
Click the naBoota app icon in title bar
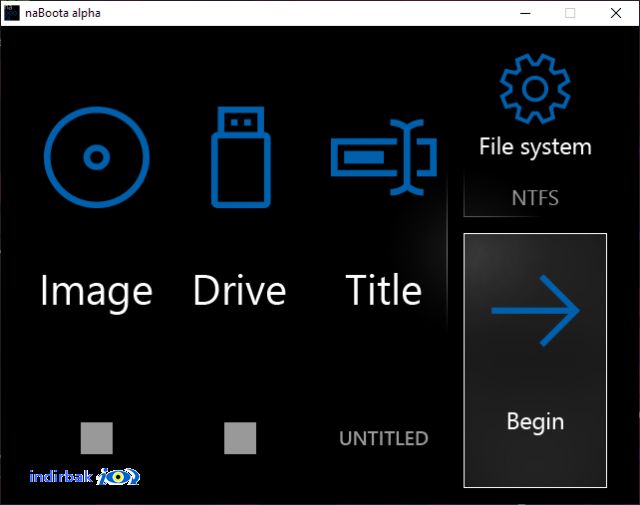tap(11, 13)
